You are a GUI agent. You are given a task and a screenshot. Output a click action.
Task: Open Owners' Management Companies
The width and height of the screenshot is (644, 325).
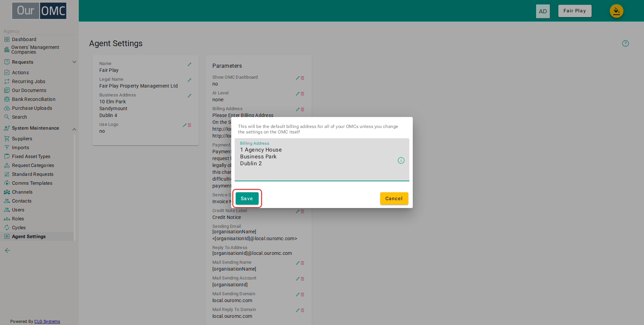click(x=35, y=50)
